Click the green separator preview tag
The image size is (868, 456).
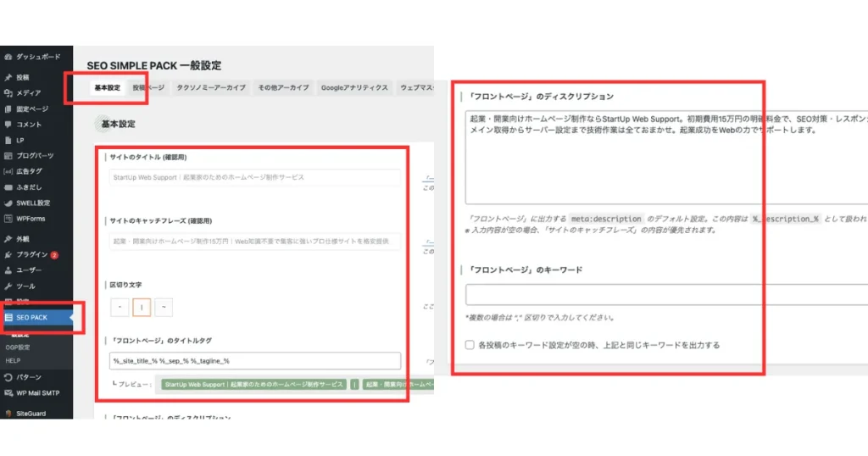[x=355, y=385]
